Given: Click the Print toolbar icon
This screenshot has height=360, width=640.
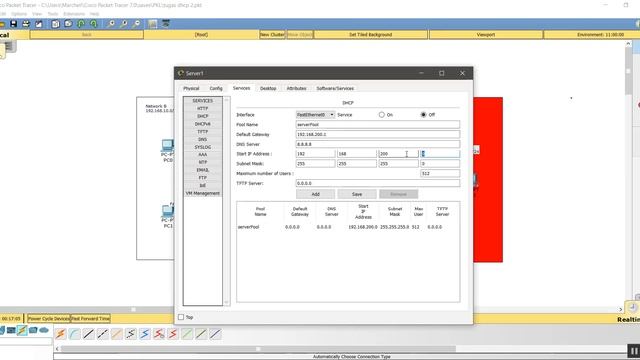Looking at the screenshot, I should pyautogui.click(x=26, y=24).
